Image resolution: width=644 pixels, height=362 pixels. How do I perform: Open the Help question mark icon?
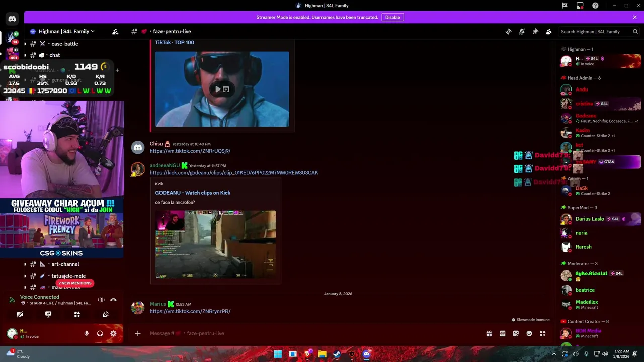pyautogui.click(x=595, y=6)
